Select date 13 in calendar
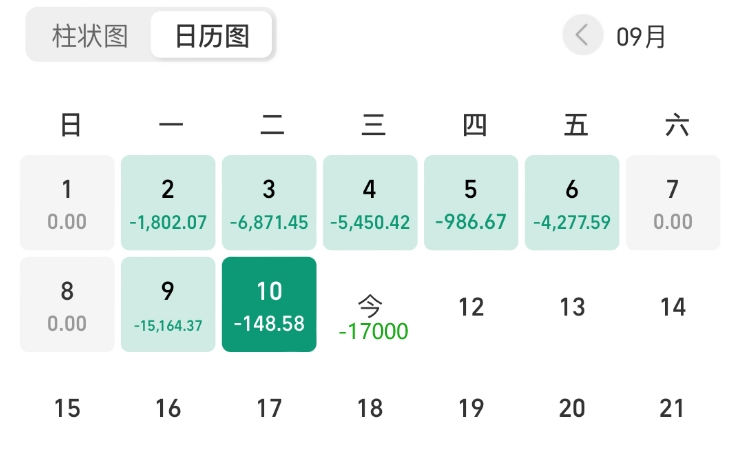748x458 pixels. coord(572,307)
